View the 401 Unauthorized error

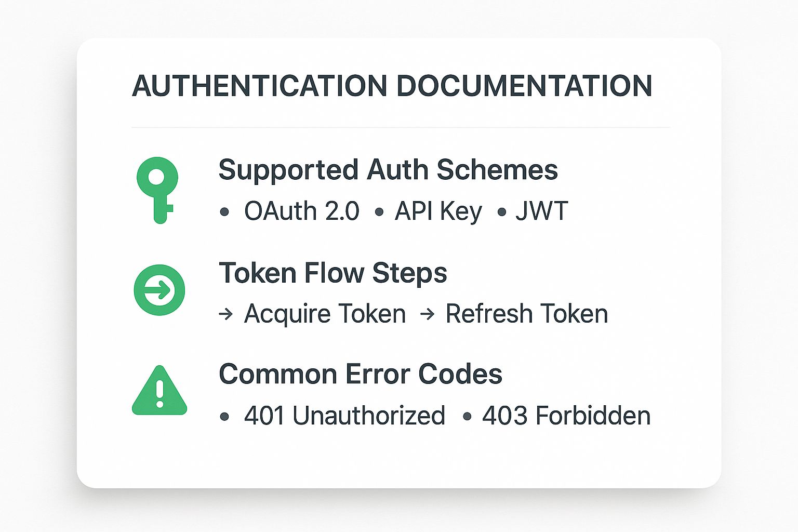pos(344,416)
